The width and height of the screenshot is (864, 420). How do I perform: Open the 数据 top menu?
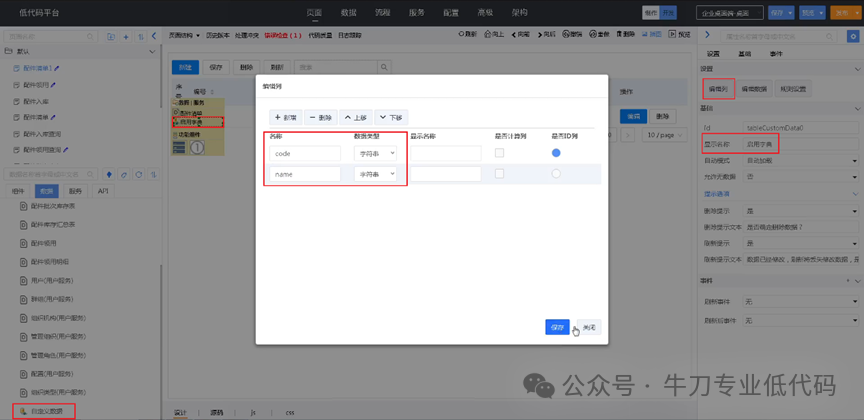point(348,13)
